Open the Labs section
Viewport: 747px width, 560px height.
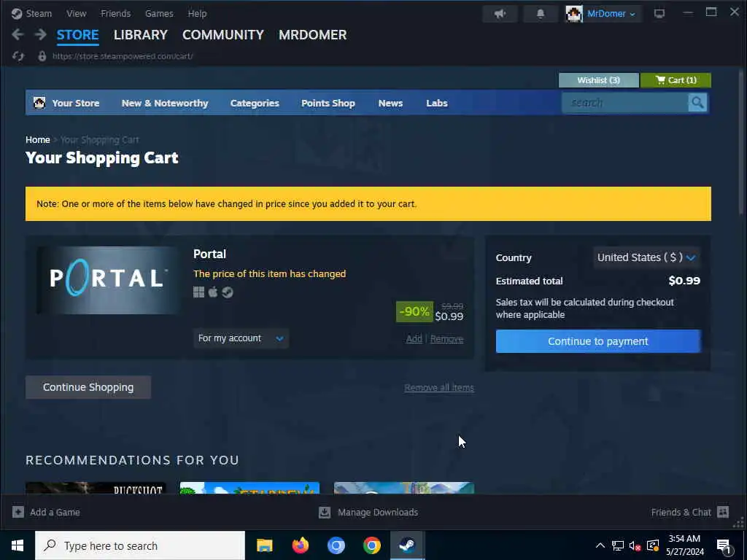click(x=437, y=103)
